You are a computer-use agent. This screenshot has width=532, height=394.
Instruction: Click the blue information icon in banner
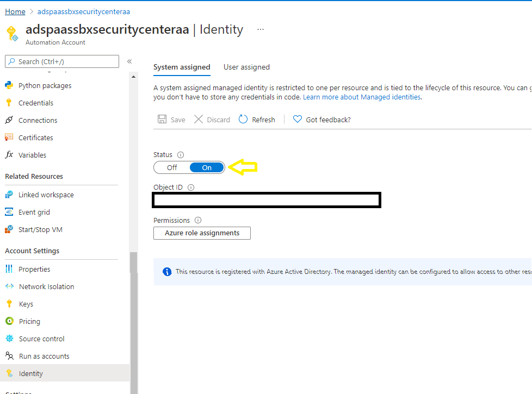(x=167, y=272)
